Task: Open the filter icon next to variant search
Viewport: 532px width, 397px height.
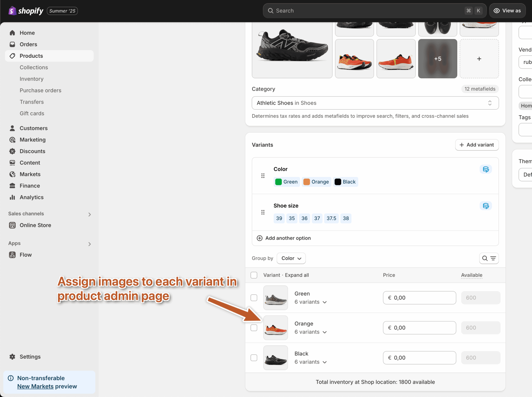Action: tap(493, 258)
